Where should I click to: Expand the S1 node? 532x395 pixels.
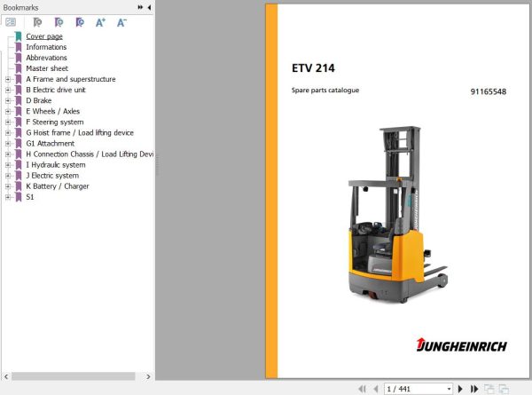click(8, 197)
